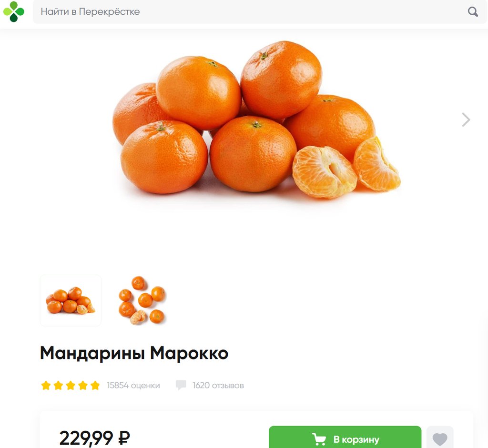Click the third yellow rating star
488x448 pixels.
[71, 386]
